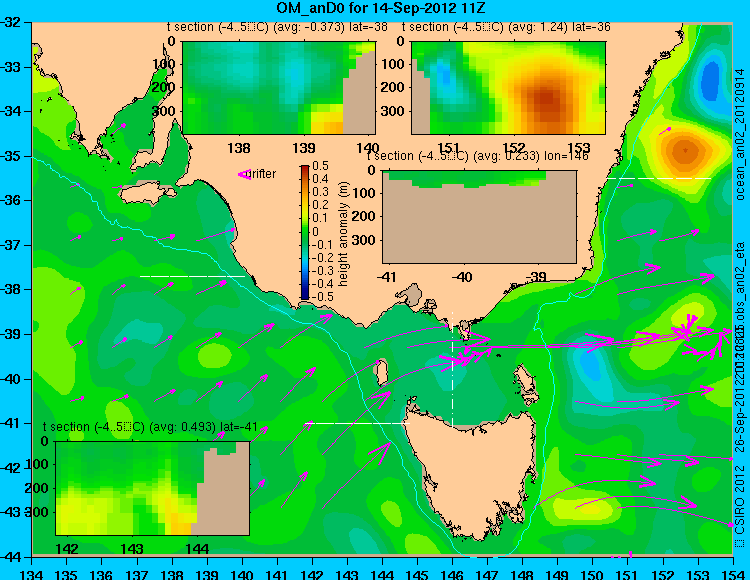Click the '-33' latitude axis label
Image resolution: width=750 pixels, height=580 pixels.
10,66
